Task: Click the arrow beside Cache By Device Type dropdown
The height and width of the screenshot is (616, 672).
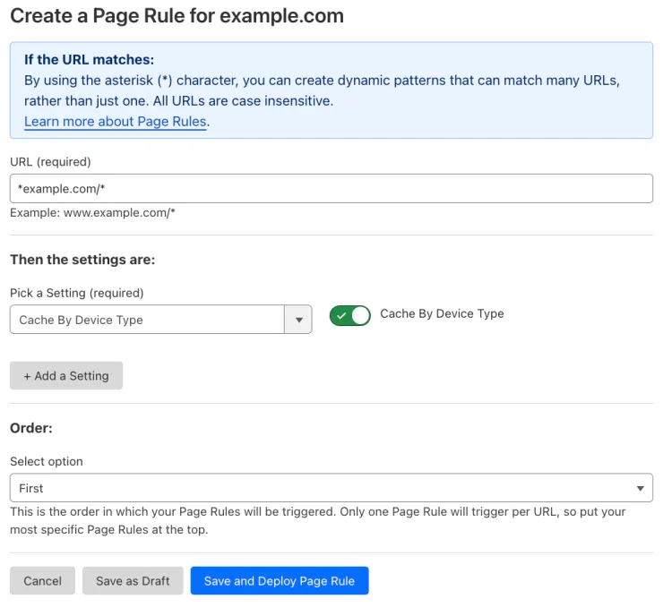Action: click(297, 320)
